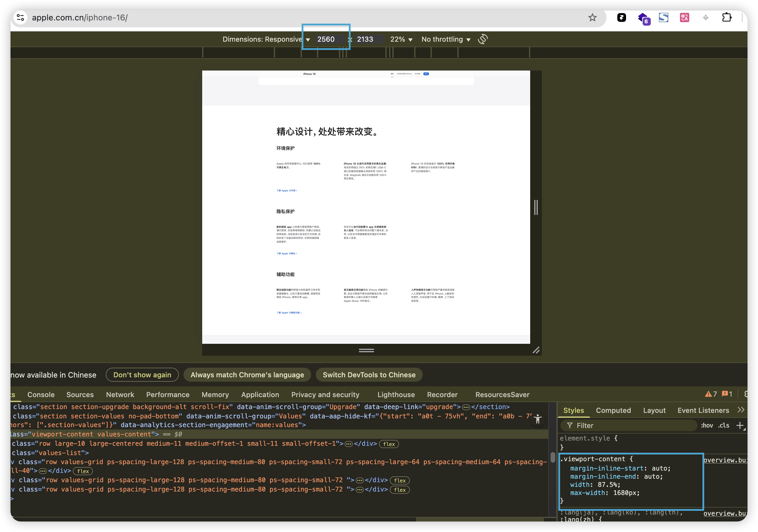Click the accessibility figure icon in Elements panel
The image size is (758, 532).
click(x=537, y=419)
